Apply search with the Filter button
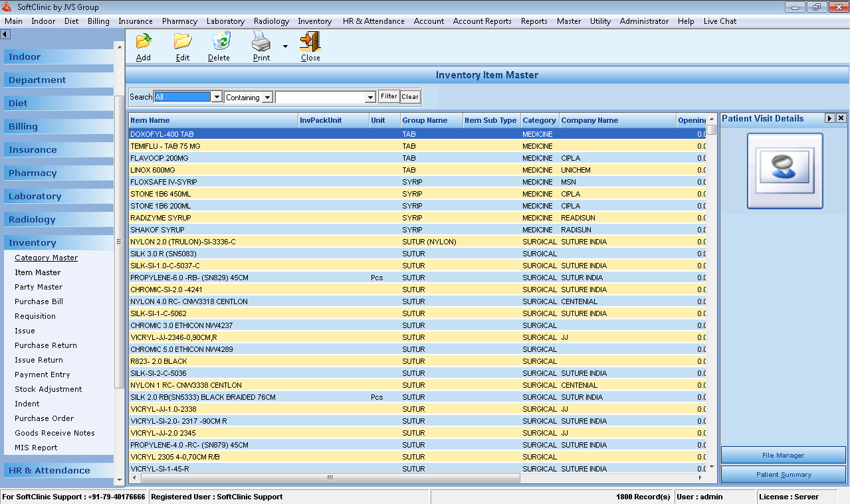Screen dimensions: 850x504 [388, 96]
